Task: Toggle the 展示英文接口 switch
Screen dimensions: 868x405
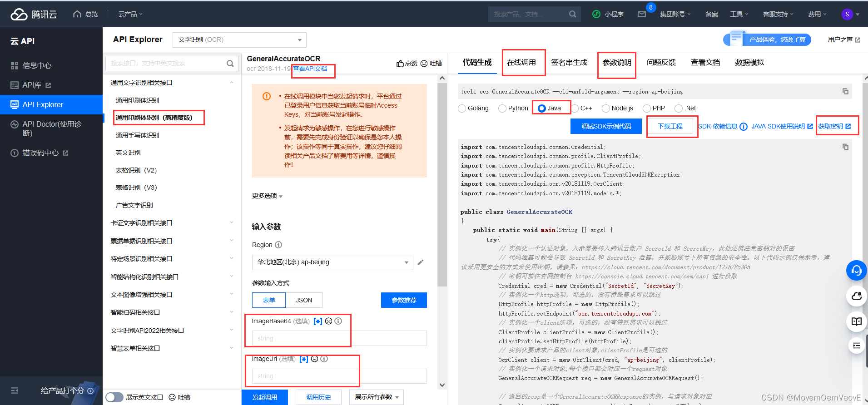Action: click(114, 397)
